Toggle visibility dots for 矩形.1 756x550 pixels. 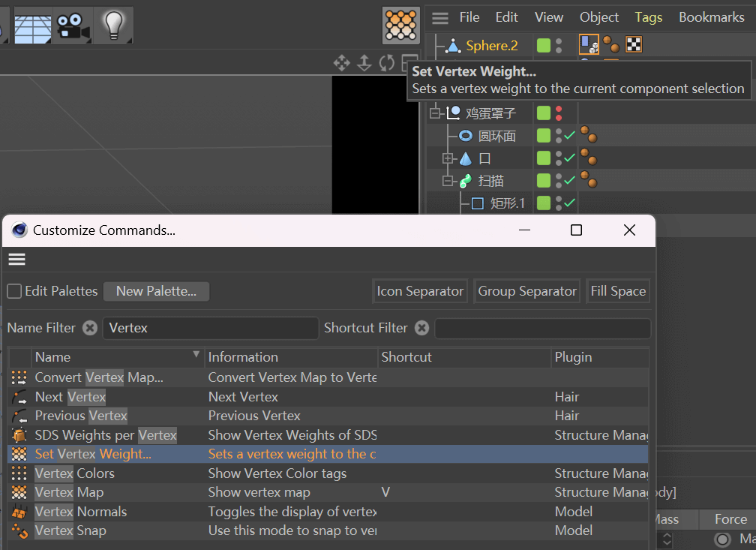click(x=559, y=203)
